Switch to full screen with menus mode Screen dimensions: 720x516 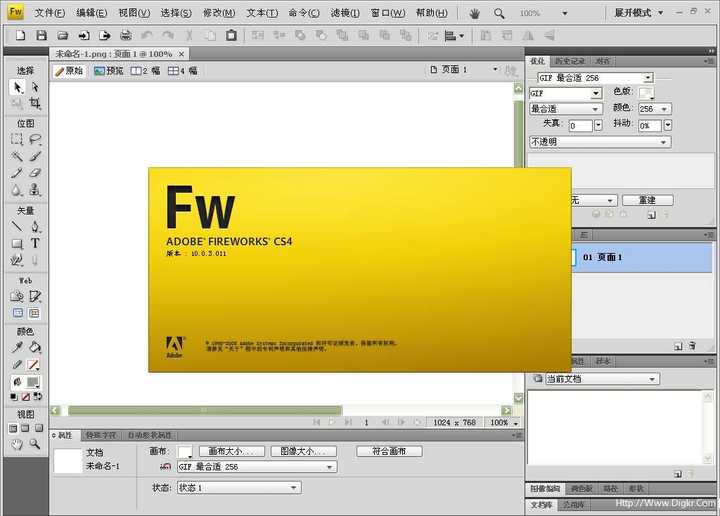tap(25, 428)
